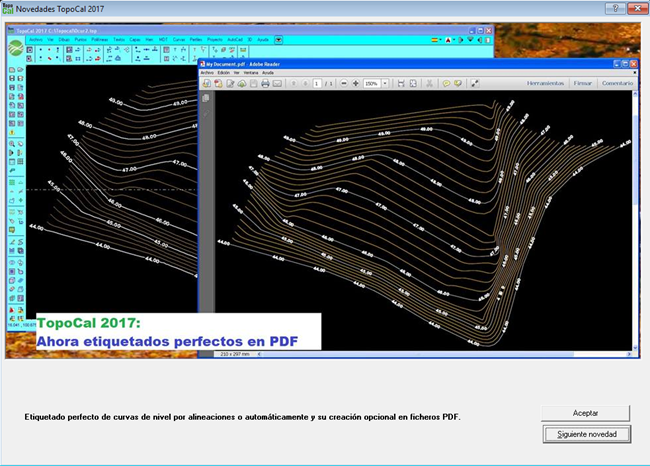Click the page number field in Adobe Reader
Image resolution: width=650 pixels, height=466 pixels.
[x=317, y=83]
